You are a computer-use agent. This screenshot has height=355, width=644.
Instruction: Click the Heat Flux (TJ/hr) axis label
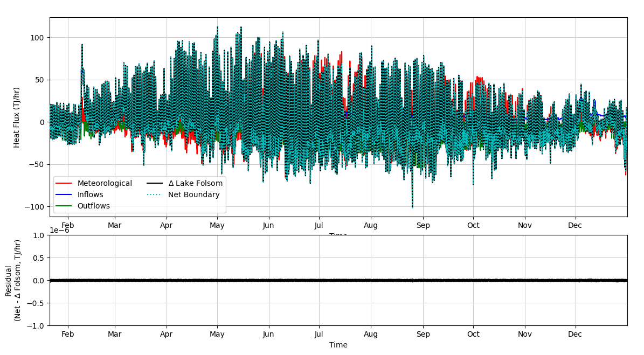point(17,117)
